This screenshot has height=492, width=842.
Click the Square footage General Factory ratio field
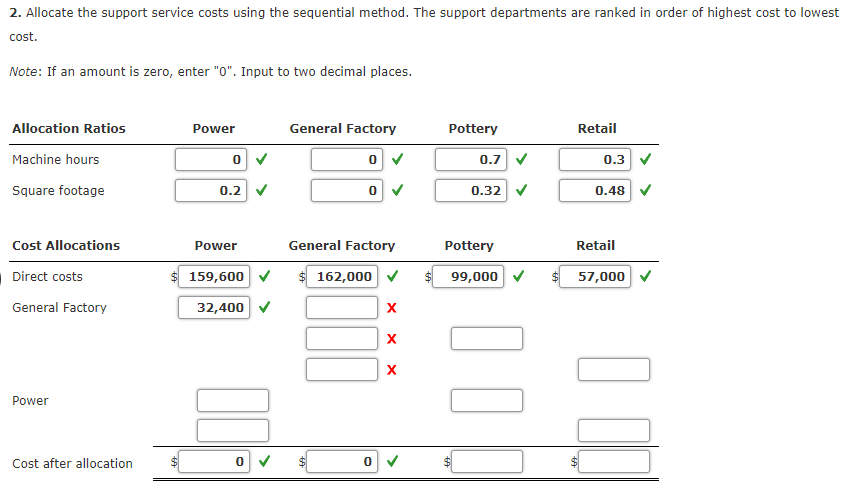[x=347, y=191]
